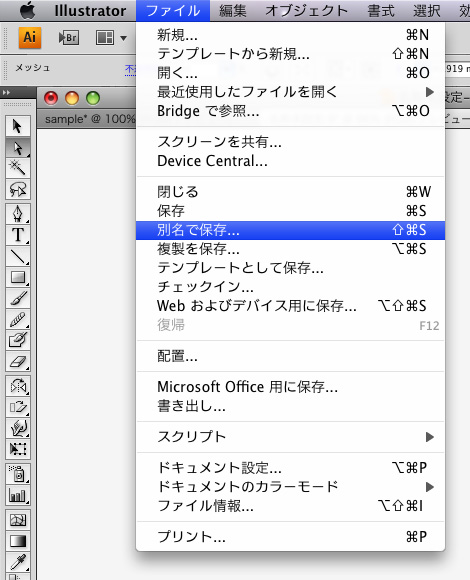Screen dimensions: 470x580
Task: Choose プリント... menu item
Action: (290, 536)
